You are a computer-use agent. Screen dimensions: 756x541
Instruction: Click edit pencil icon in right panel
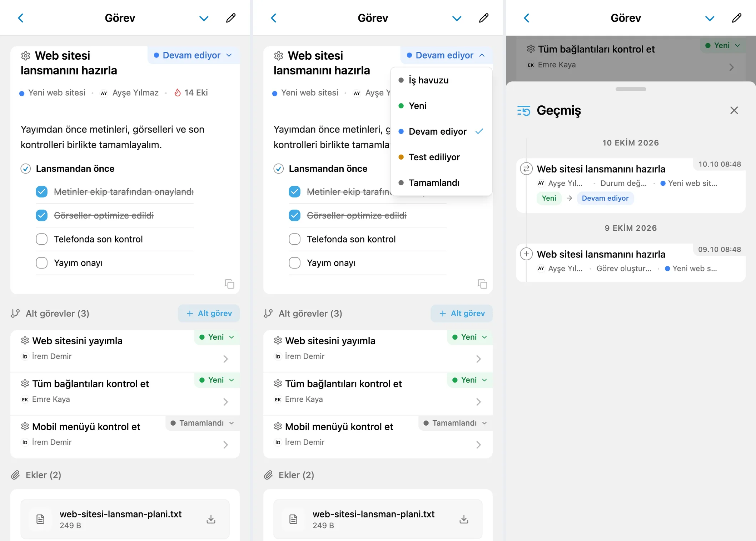point(737,18)
